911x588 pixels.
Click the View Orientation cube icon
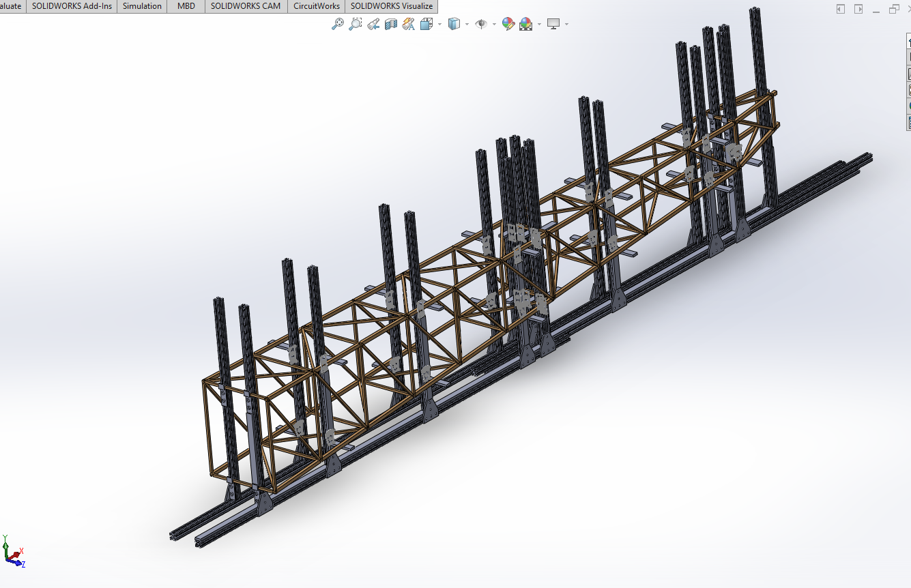pyautogui.click(x=426, y=24)
